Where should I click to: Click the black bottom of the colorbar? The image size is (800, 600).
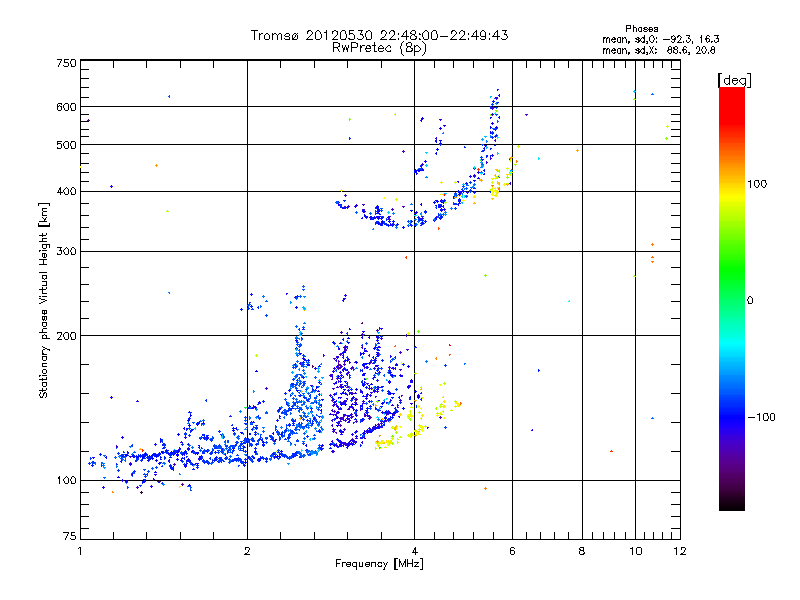click(732, 503)
